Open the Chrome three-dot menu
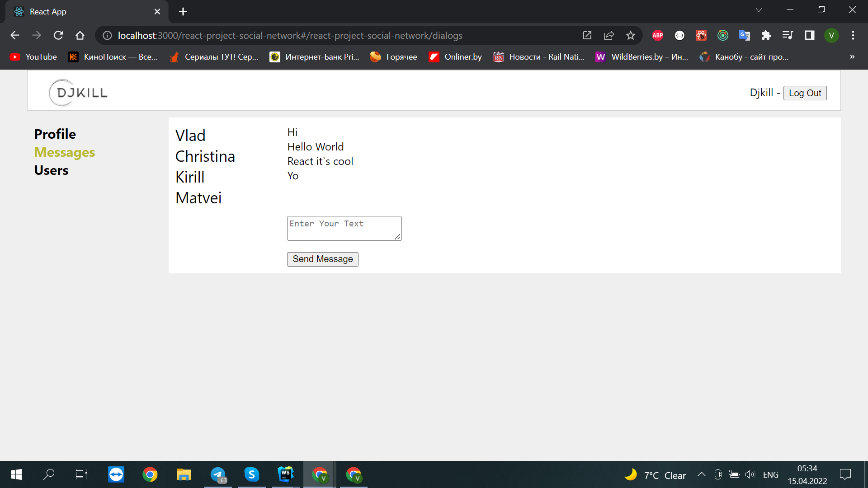 (x=853, y=35)
